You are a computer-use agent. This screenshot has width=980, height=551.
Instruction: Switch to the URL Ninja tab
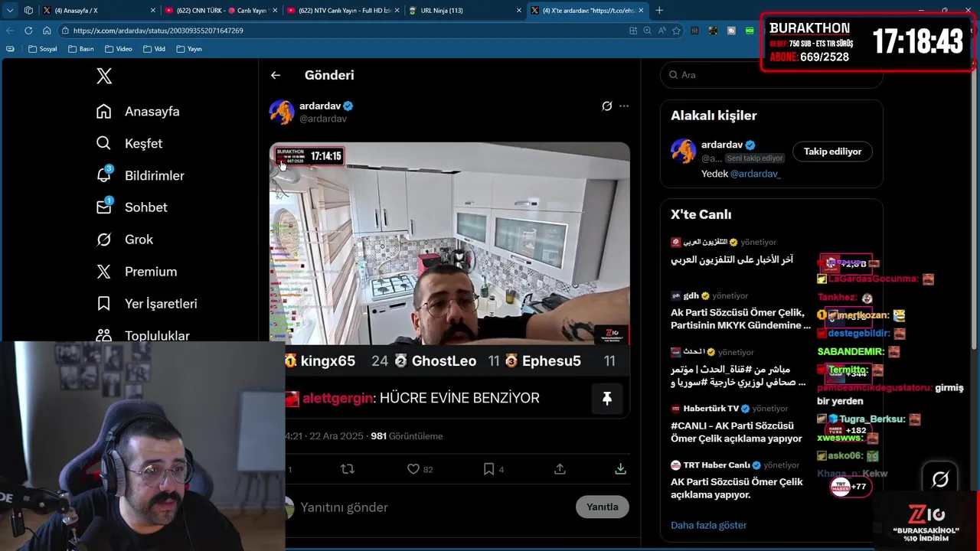click(464, 10)
